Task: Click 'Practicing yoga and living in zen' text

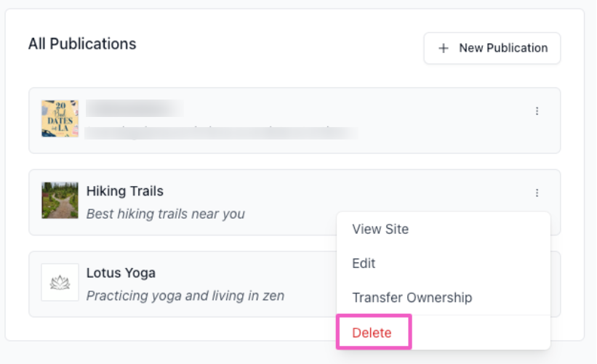Action: tap(185, 296)
